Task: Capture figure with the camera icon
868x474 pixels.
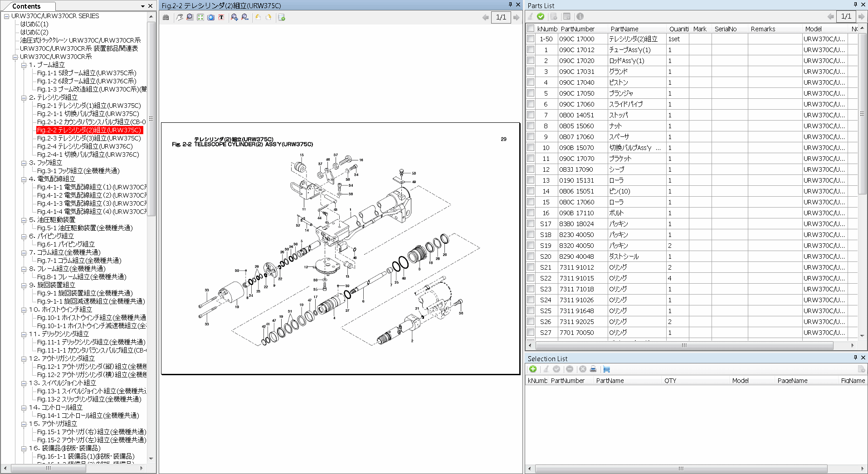Action: [211, 17]
